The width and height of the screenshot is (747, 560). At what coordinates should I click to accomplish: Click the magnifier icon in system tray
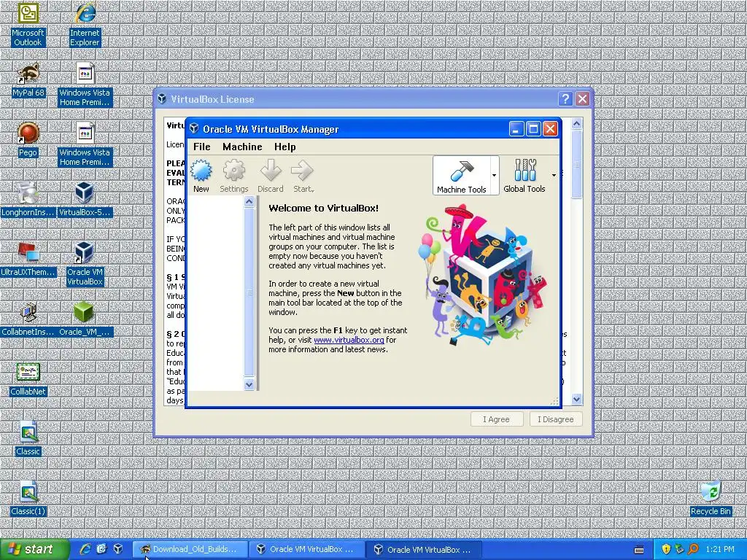[693, 550]
